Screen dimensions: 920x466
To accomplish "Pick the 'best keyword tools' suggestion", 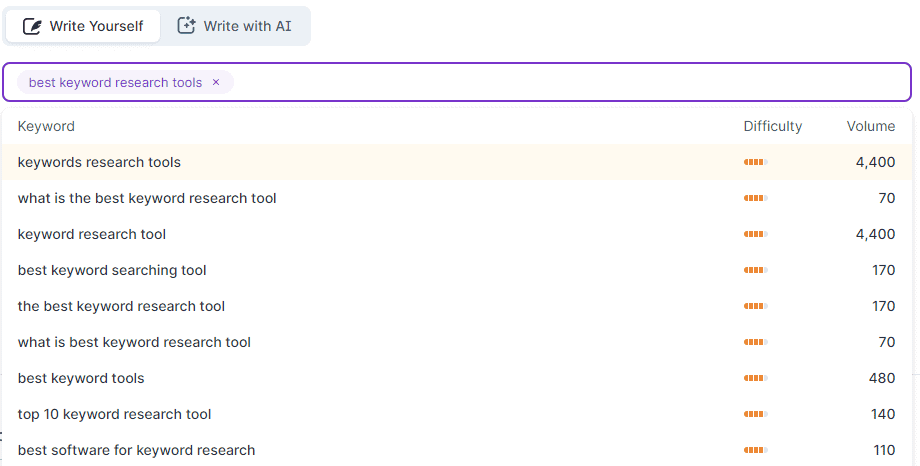I will point(81,378).
